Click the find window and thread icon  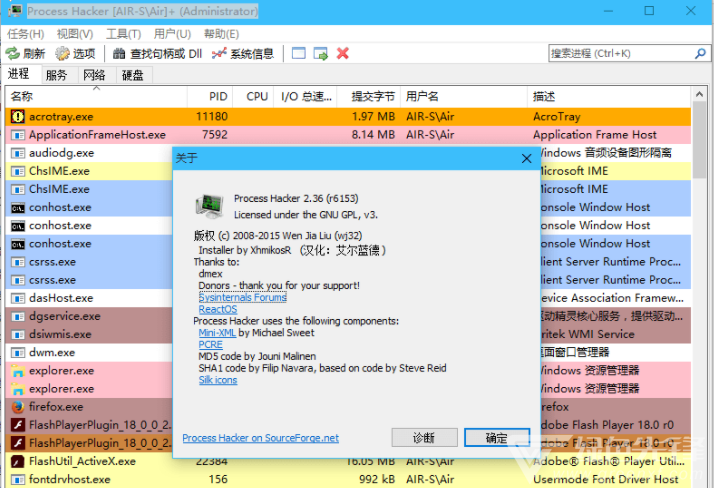pyautogui.click(x=321, y=53)
